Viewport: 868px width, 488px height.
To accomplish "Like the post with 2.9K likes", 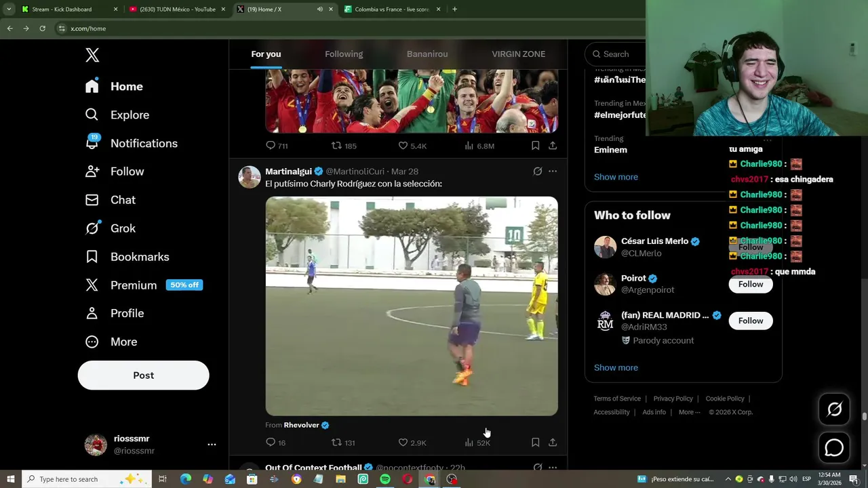I will pos(412,443).
